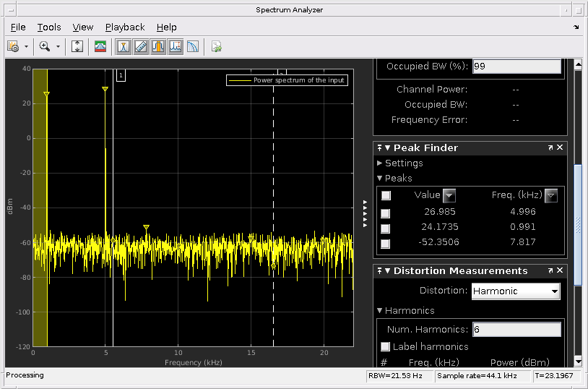Open the Tools menu
588x389 pixels.
click(49, 27)
